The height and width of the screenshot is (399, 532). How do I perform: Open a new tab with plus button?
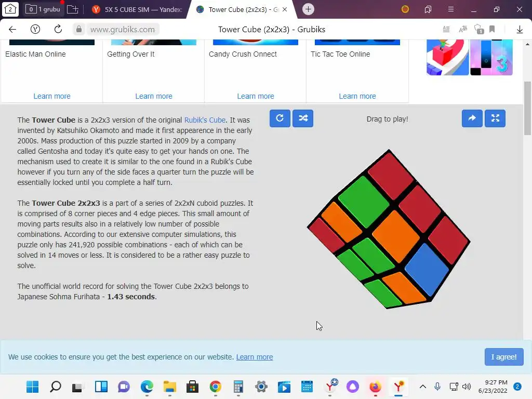coord(308,9)
